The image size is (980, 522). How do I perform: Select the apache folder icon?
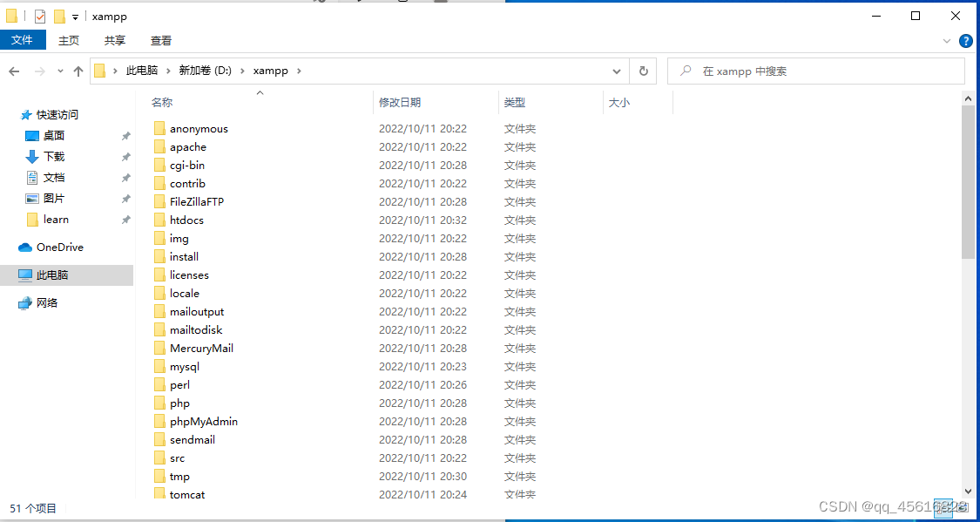159,147
